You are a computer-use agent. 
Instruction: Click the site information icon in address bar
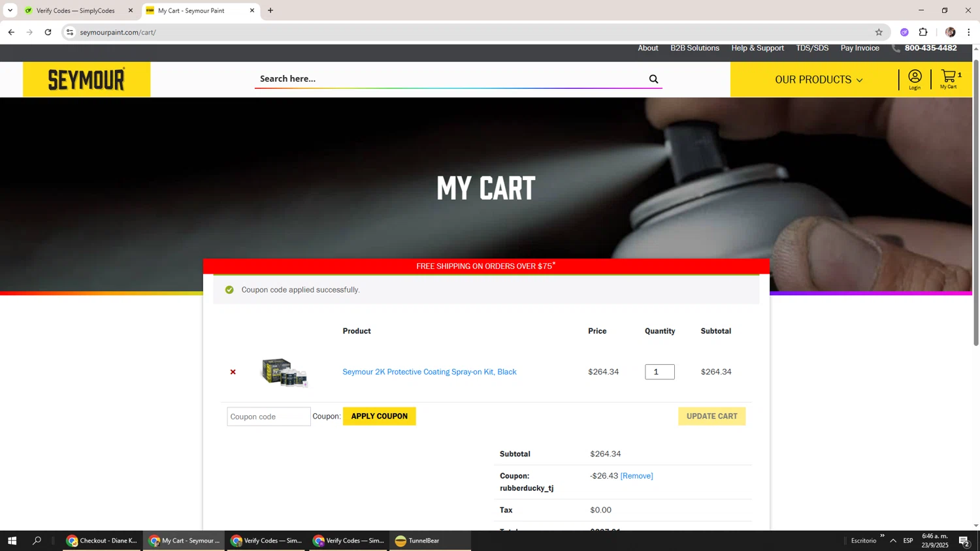point(70,32)
